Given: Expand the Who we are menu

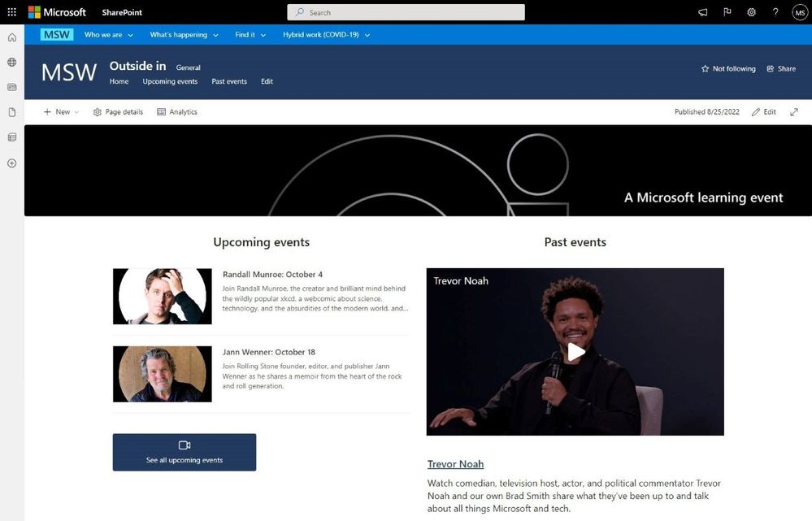Looking at the screenshot, I should 109,35.
